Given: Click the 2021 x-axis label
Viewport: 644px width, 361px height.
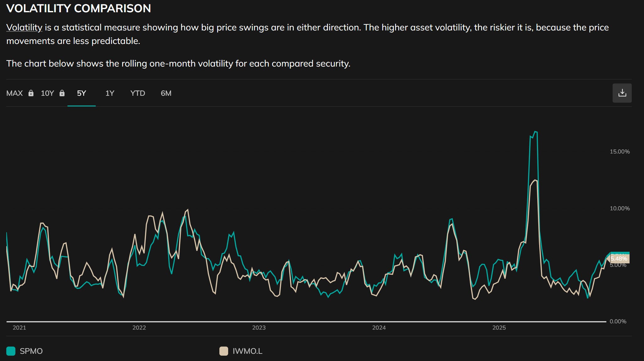Looking at the screenshot, I should pyautogui.click(x=19, y=328).
